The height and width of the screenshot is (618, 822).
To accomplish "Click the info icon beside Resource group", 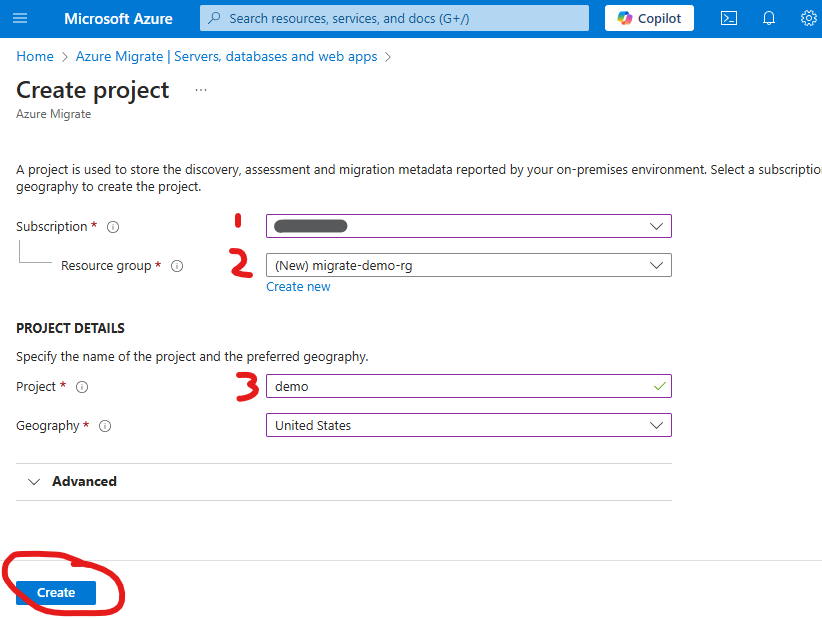I will click(177, 266).
